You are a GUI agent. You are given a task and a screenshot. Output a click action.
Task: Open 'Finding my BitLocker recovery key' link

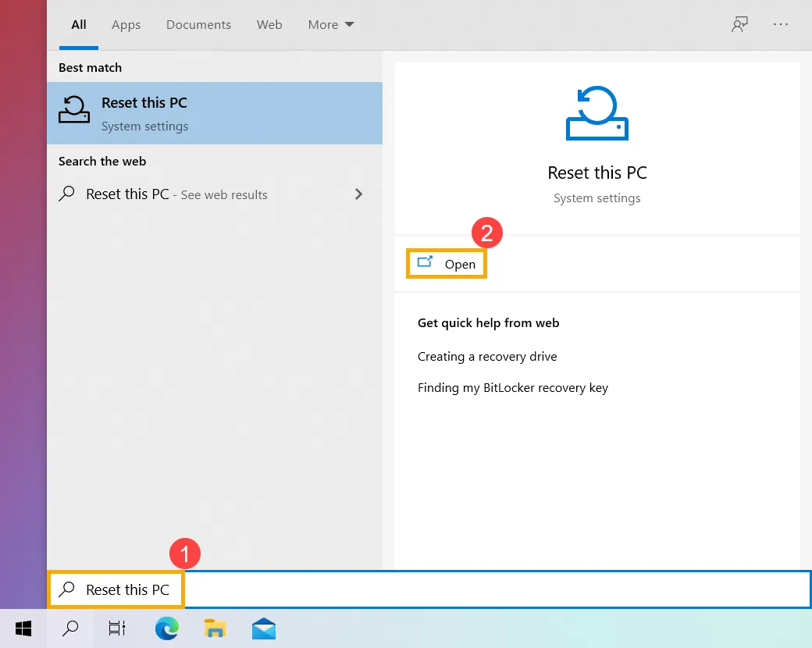tap(513, 387)
